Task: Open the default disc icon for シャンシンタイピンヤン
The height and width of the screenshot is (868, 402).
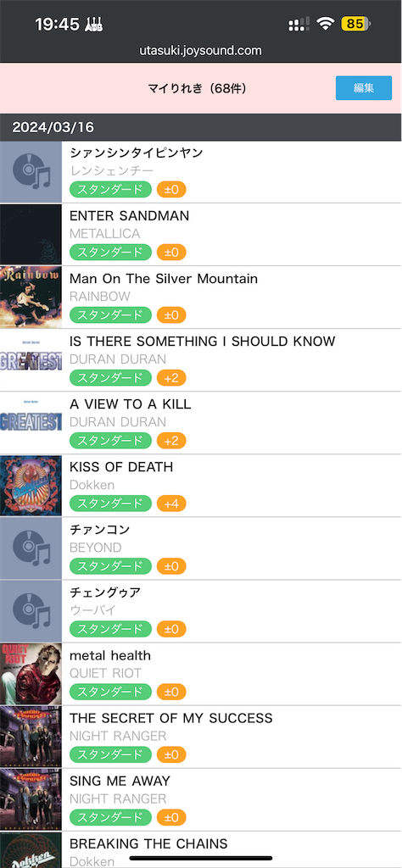Action: [31, 172]
